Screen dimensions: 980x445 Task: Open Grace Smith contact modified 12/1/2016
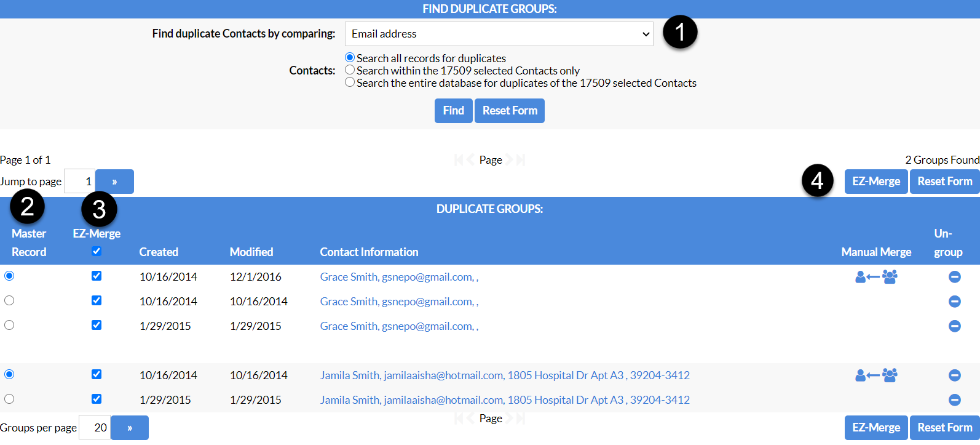click(x=399, y=277)
